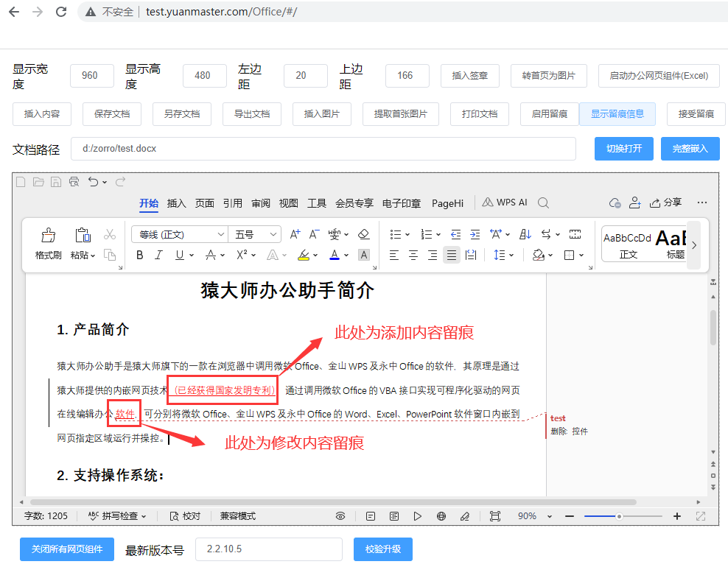The width and height of the screenshot is (728, 567).
Task: Click the bullet list icon
Action: 396,234
